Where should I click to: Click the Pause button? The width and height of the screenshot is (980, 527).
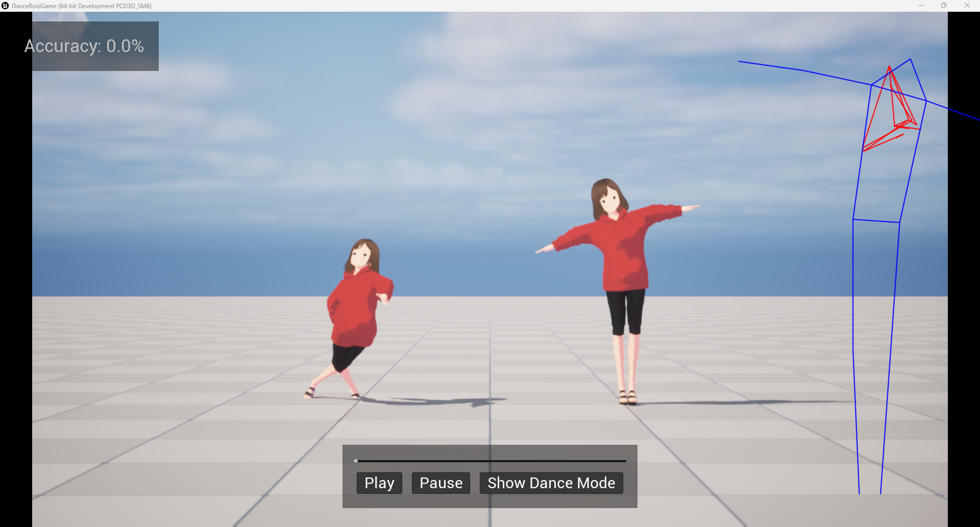coord(441,483)
